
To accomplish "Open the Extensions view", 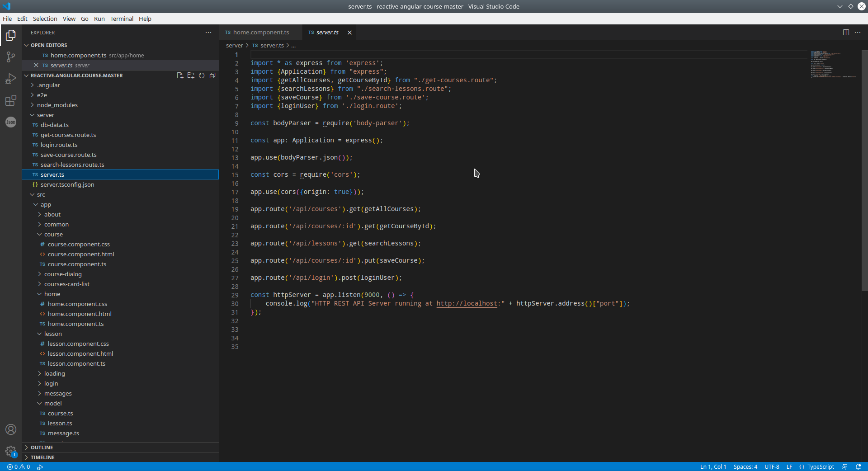I will tap(11, 100).
